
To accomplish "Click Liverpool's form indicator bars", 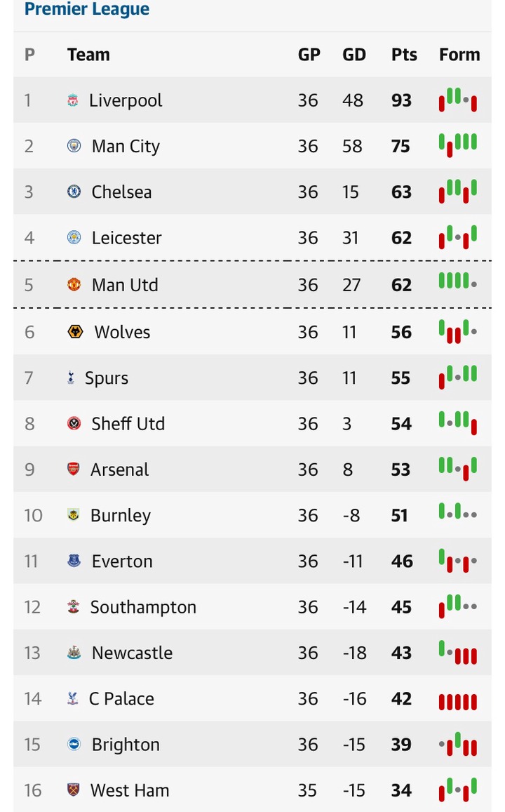I will tap(458, 100).
